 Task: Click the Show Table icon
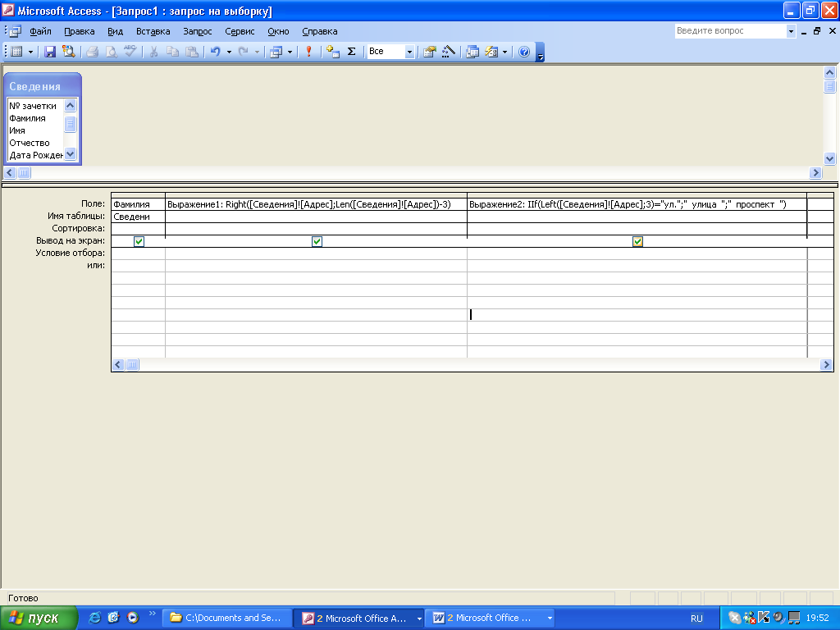coord(333,52)
